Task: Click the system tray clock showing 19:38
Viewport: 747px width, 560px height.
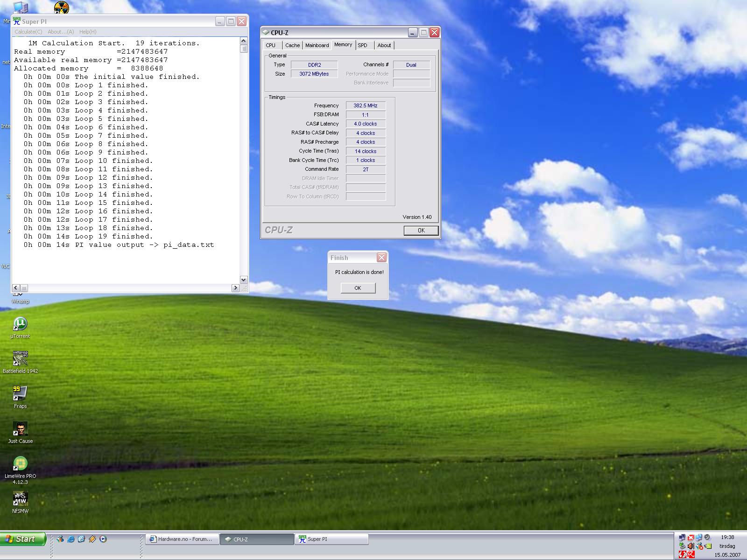Action: [727, 537]
